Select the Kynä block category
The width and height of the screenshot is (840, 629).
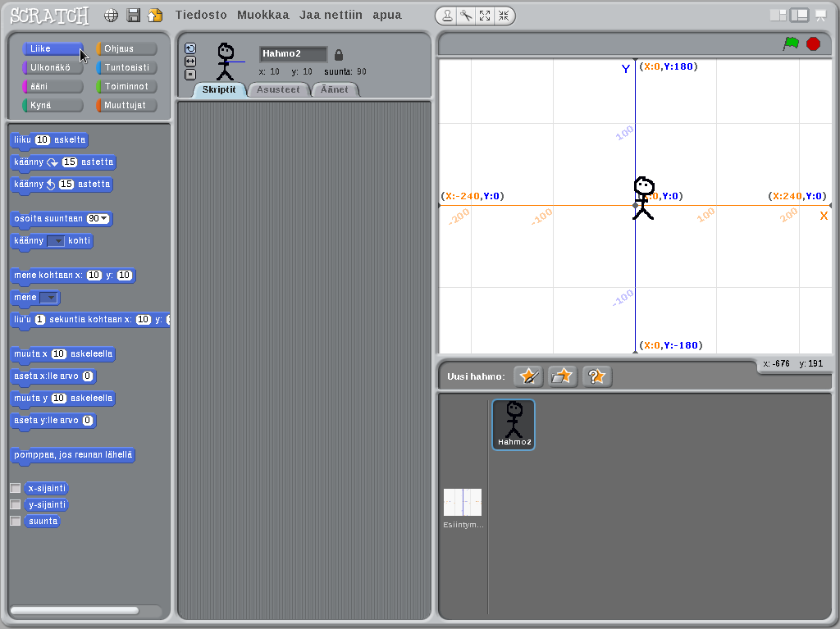point(53,105)
